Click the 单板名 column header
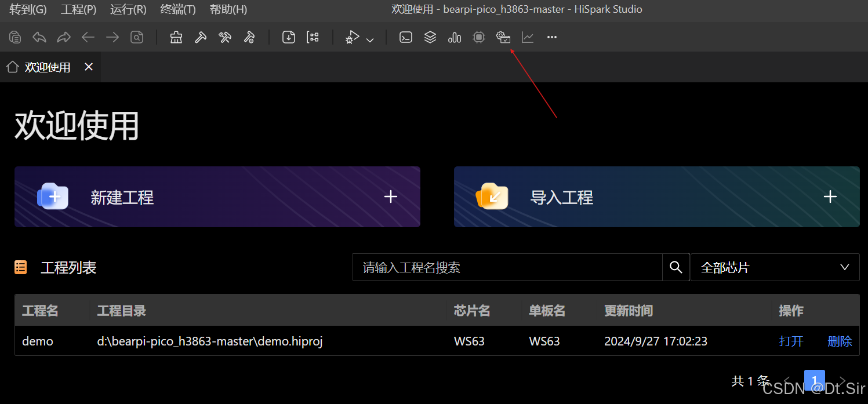The height and width of the screenshot is (404, 868). (x=547, y=311)
